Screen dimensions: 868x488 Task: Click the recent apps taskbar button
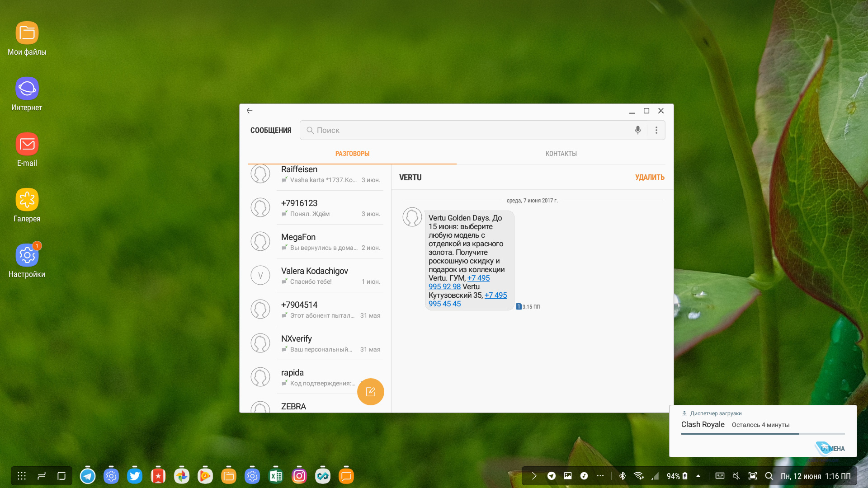coord(42,476)
